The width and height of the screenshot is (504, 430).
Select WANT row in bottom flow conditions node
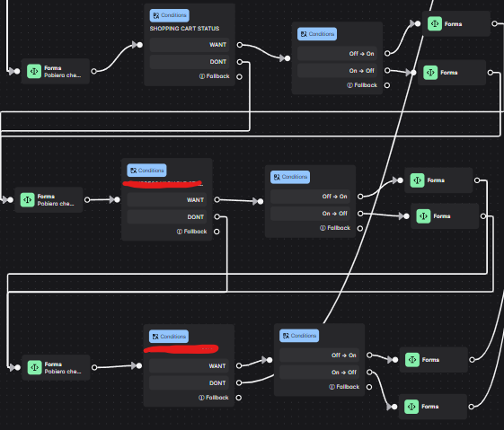(189, 366)
